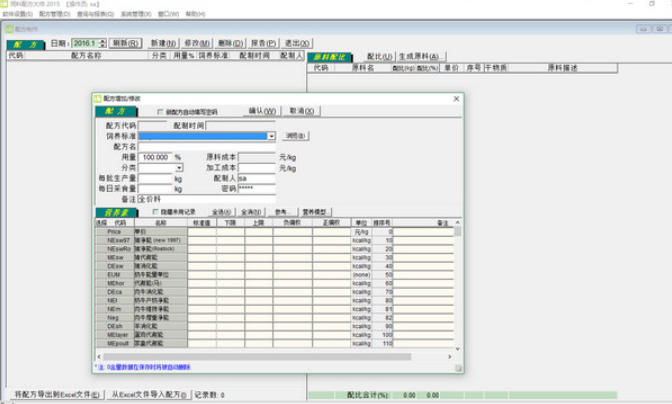Open the 饲养标准 dropdown list

(x=270, y=135)
